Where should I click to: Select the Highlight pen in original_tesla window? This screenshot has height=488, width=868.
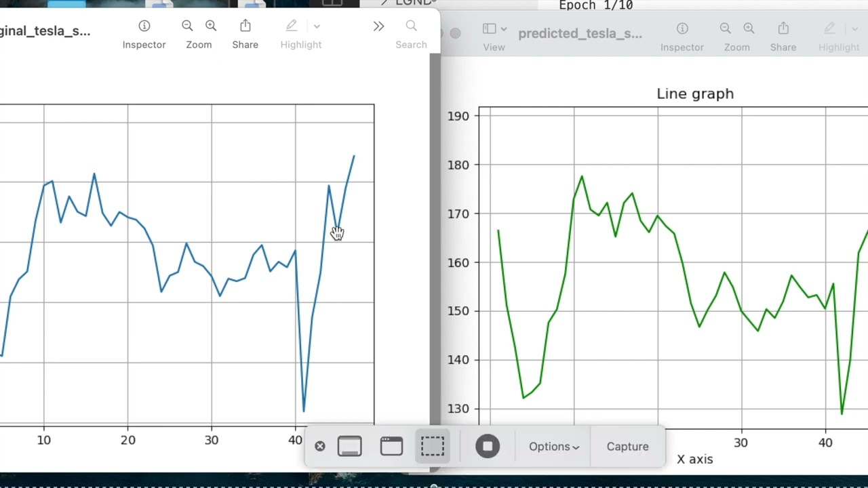292,26
